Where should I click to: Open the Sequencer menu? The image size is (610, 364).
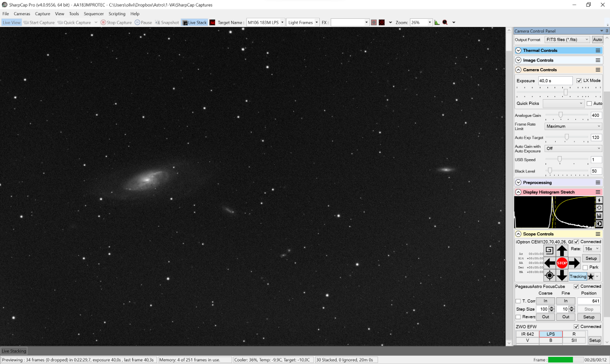point(94,14)
